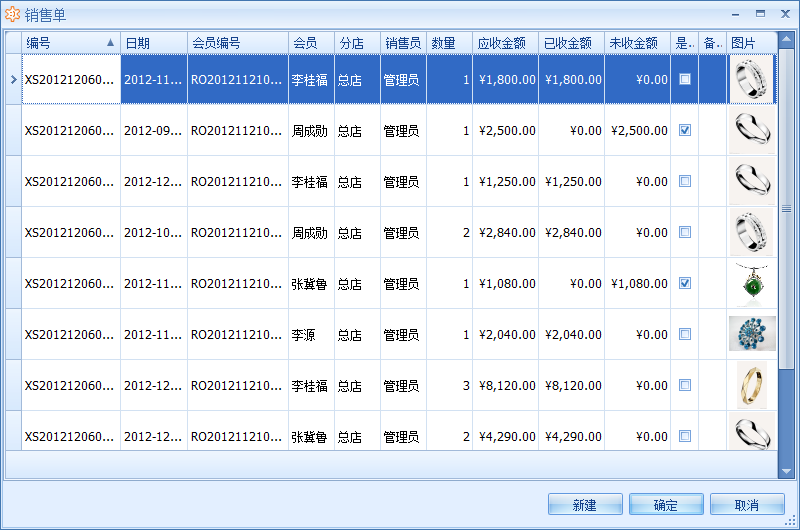
Task: Sort by 编号 column header
Action: tap(71, 43)
